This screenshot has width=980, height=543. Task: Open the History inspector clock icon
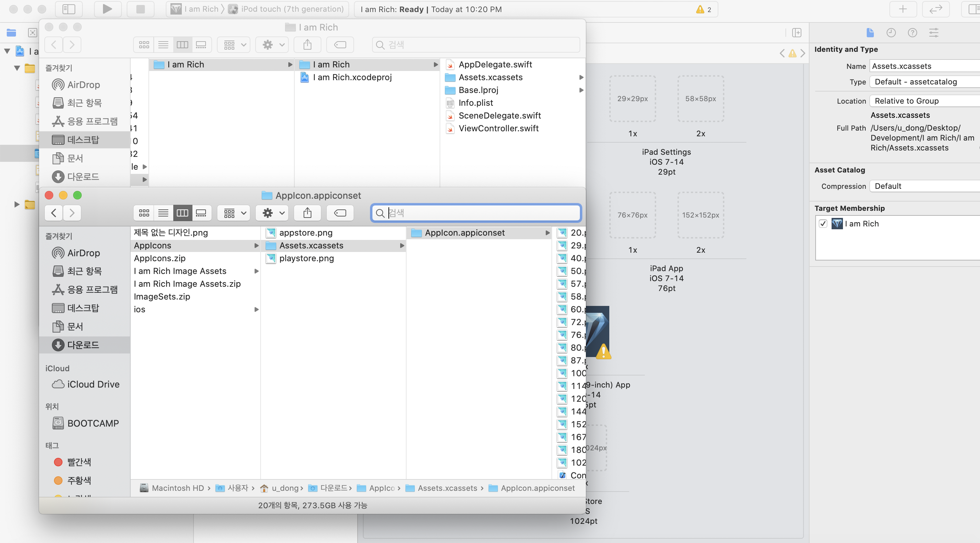pyautogui.click(x=891, y=33)
